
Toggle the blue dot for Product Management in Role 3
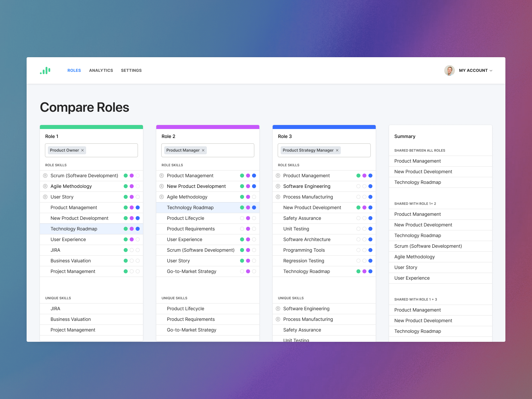370,176
